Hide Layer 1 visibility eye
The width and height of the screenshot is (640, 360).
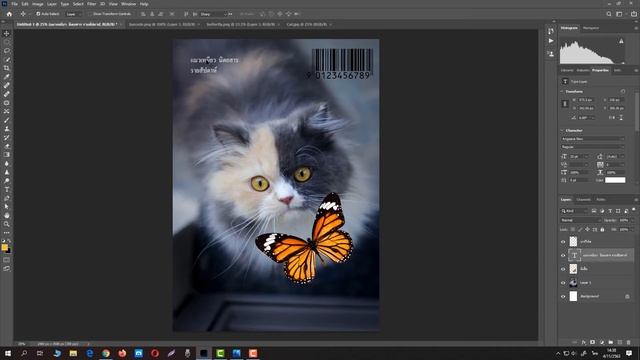pyautogui.click(x=563, y=283)
